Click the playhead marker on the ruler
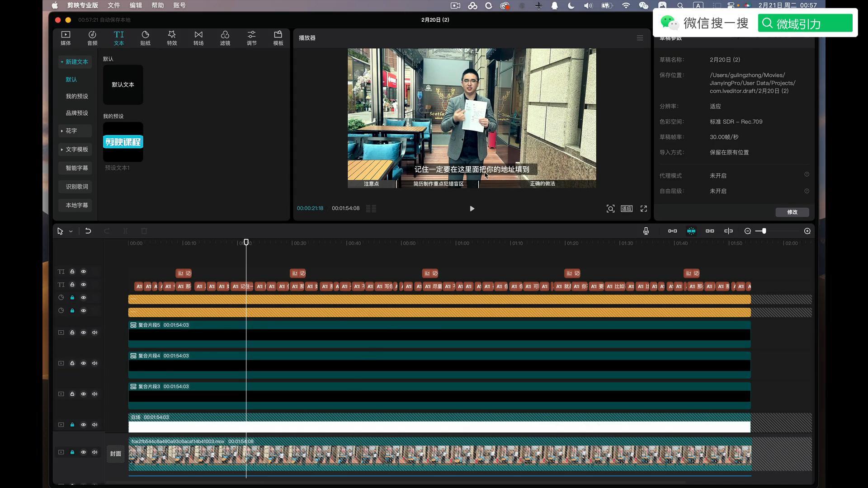The height and width of the screenshot is (488, 868). [x=246, y=242]
